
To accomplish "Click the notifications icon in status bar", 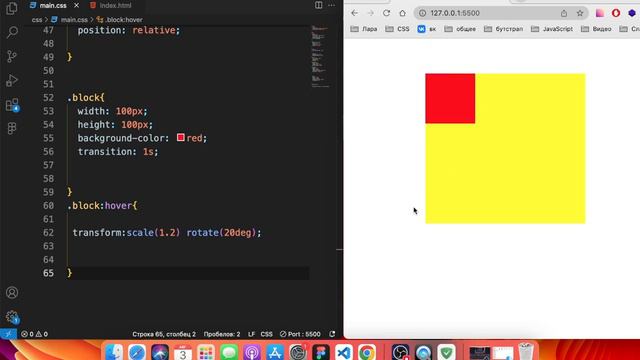I will coord(332,334).
